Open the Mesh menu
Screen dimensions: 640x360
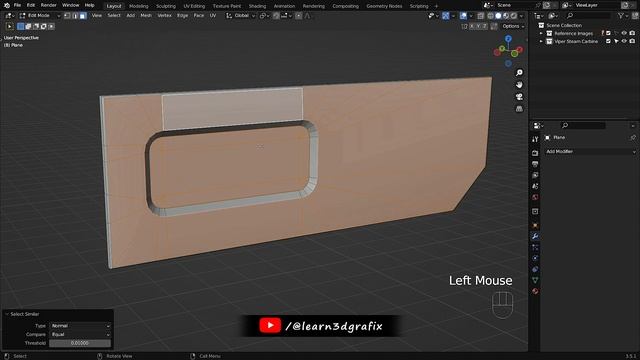[x=146, y=16]
